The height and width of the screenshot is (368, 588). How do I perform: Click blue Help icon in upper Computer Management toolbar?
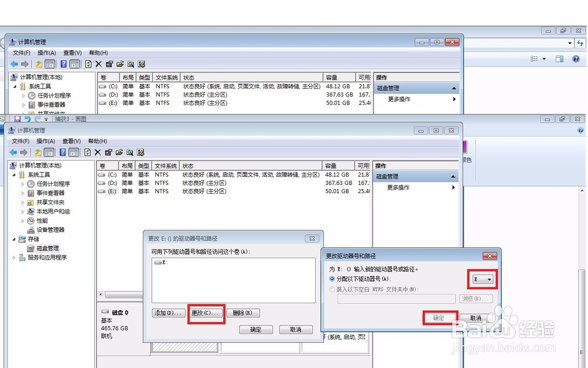[64, 64]
